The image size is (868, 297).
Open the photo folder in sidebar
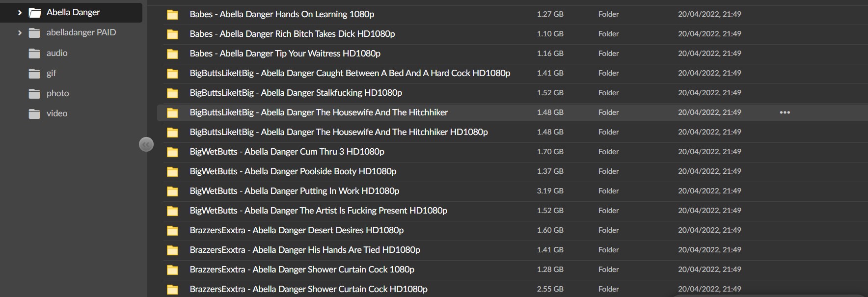[x=57, y=93]
